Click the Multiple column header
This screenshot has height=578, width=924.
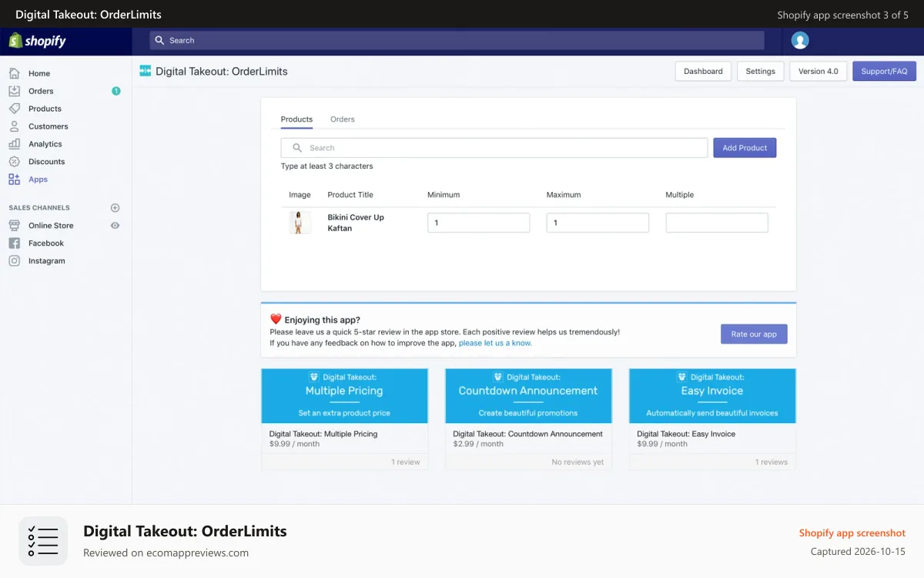point(680,195)
